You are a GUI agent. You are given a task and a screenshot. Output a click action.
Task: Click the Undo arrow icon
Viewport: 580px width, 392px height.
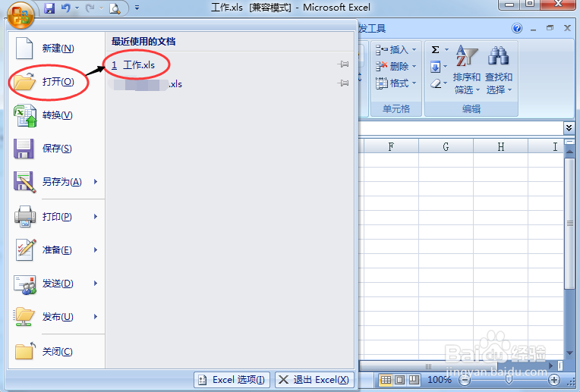pos(65,8)
